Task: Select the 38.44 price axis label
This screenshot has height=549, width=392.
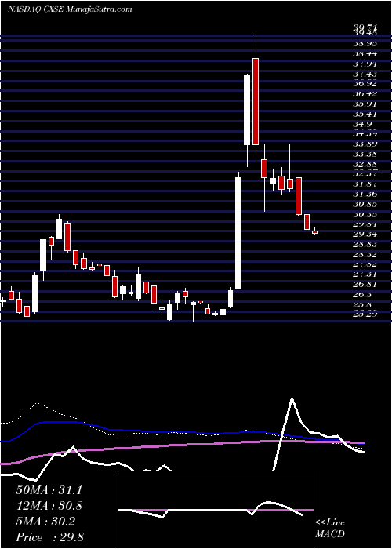Action: click(365, 54)
